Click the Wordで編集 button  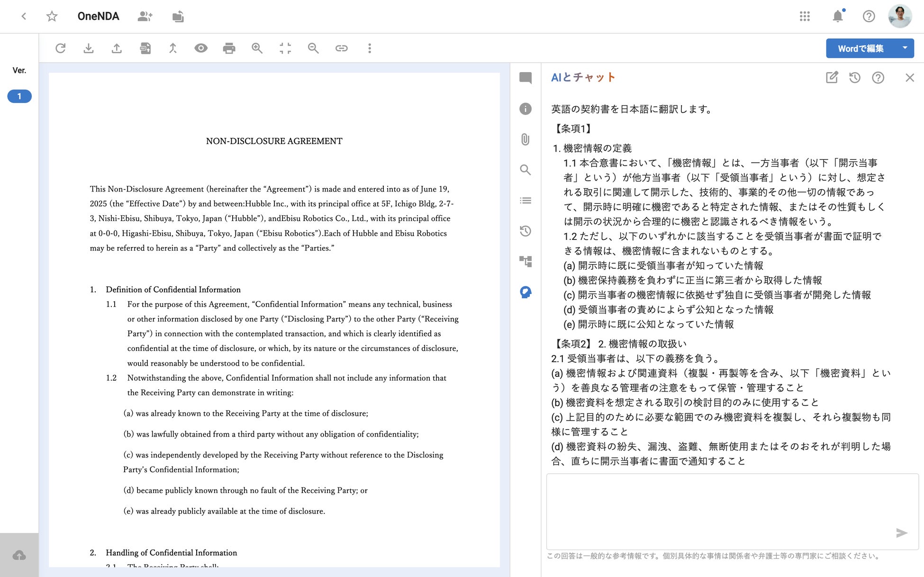(x=861, y=48)
